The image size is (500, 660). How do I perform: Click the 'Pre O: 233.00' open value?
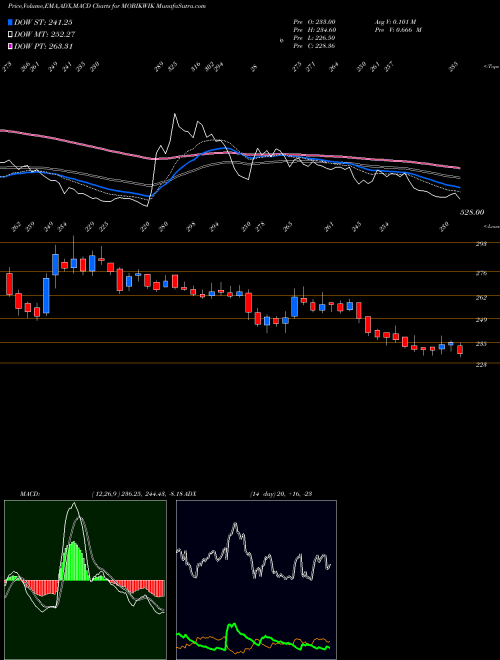pos(314,22)
